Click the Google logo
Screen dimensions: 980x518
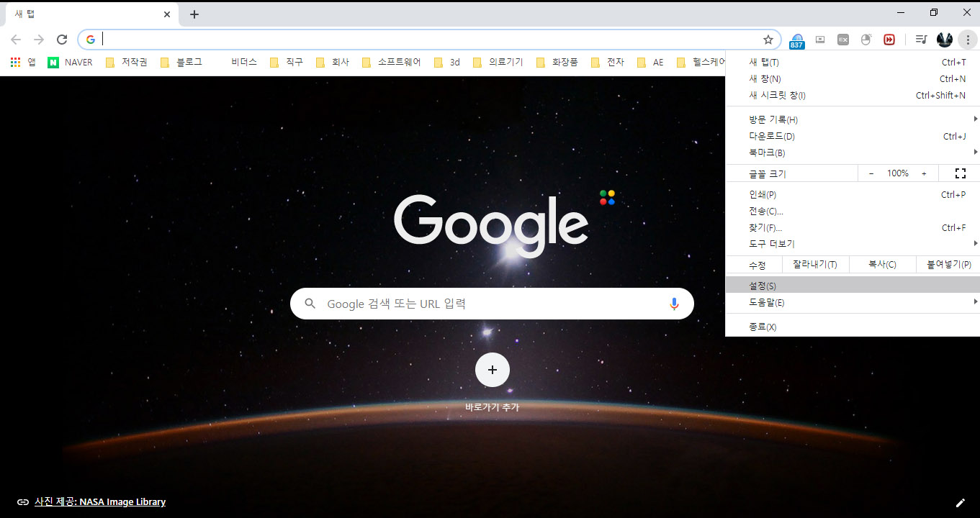click(491, 227)
